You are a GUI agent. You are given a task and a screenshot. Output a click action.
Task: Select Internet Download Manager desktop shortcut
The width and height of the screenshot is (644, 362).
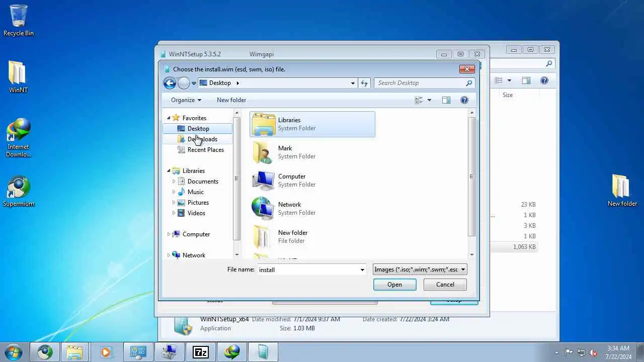pyautogui.click(x=19, y=138)
